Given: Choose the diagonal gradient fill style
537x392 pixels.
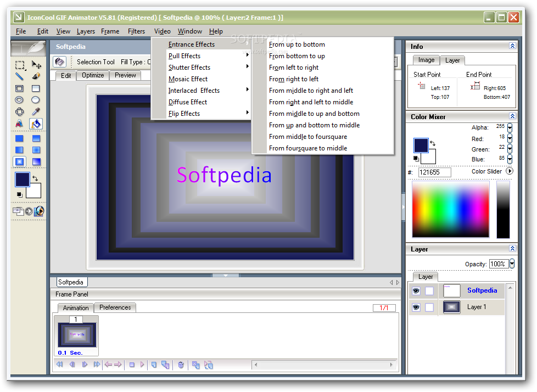Looking at the screenshot, I should pyautogui.click(x=36, y=161).
